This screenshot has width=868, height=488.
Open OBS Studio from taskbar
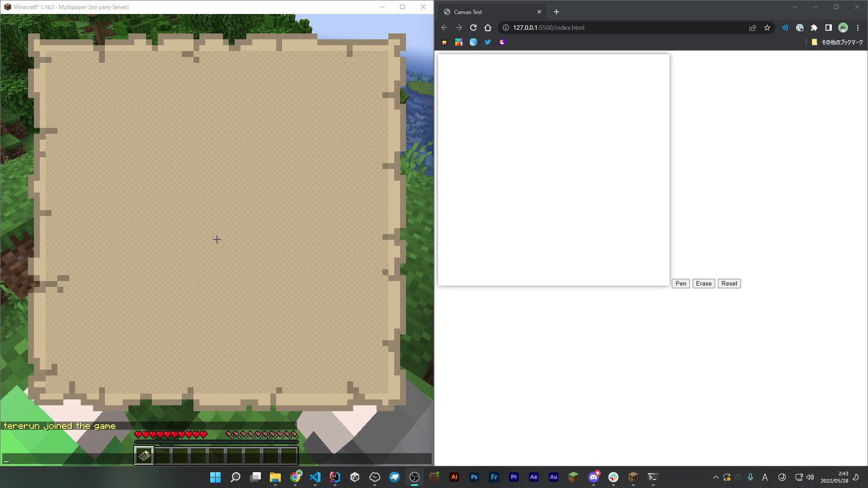tap(415, 477)
